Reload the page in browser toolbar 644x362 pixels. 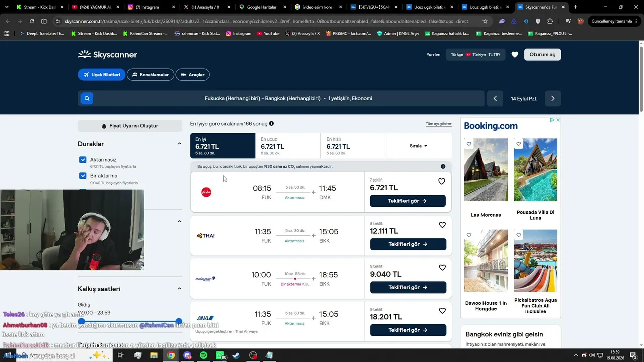(32, 21)
